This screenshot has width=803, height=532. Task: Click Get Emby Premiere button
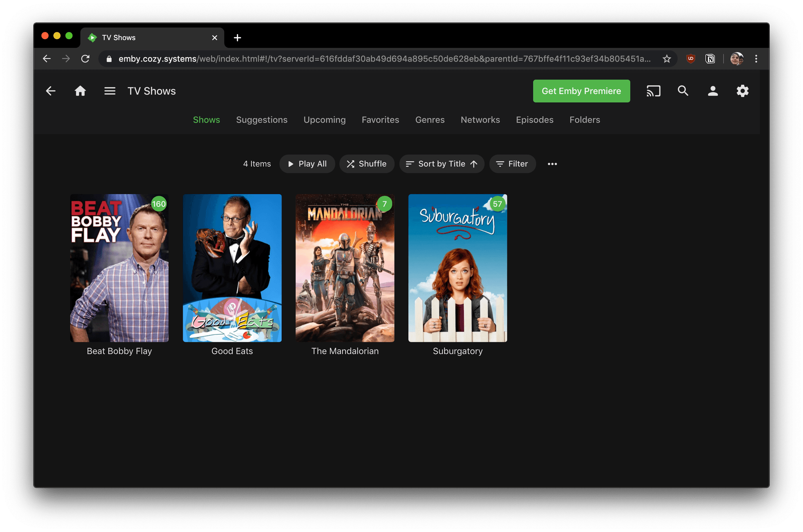coord(581,91)
